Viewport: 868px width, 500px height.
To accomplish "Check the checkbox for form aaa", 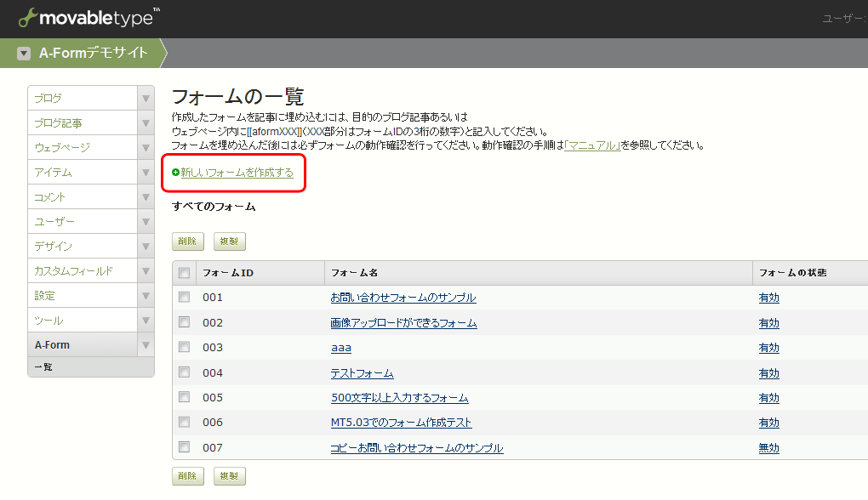I will click(x=183, y=347).
